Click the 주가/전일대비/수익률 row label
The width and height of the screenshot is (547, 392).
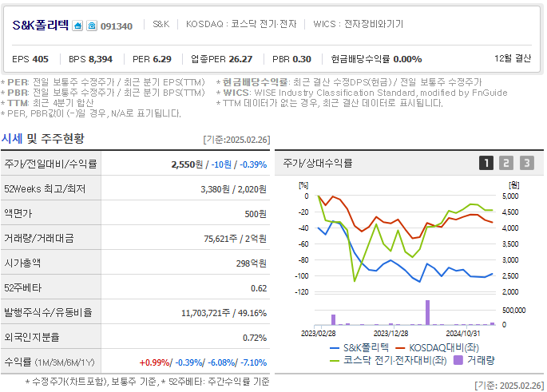(50, 164)
